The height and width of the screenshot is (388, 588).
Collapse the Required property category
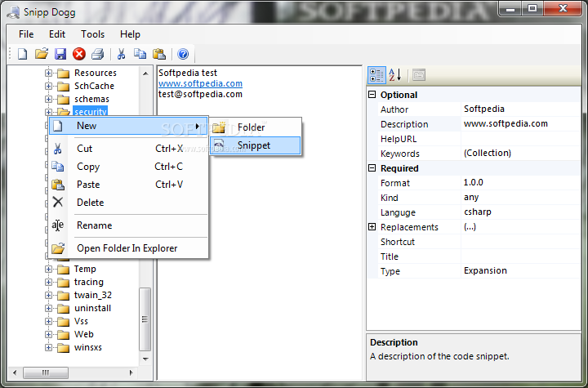(372, 168)
